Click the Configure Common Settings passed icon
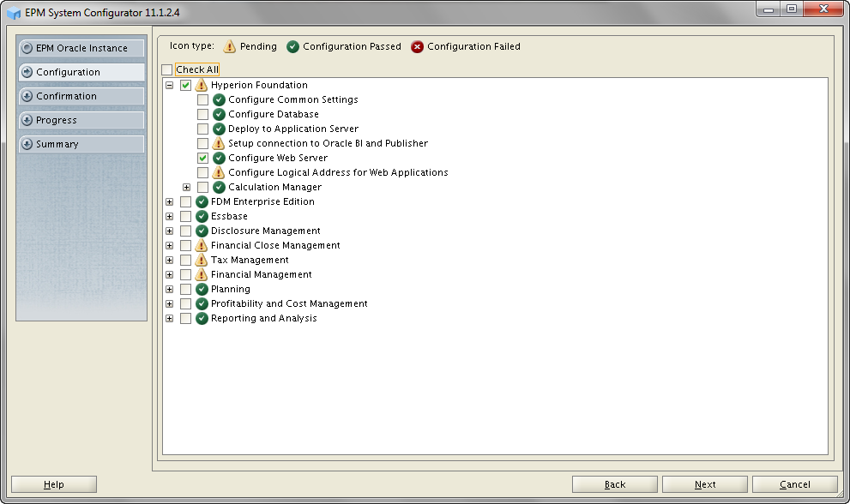The image size is (850, 504). [x=219, y=99]
